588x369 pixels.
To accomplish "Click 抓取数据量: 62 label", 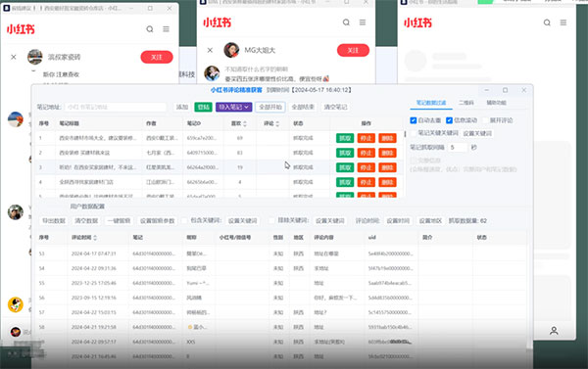I will pyautogui.click(x=467, y=220).
